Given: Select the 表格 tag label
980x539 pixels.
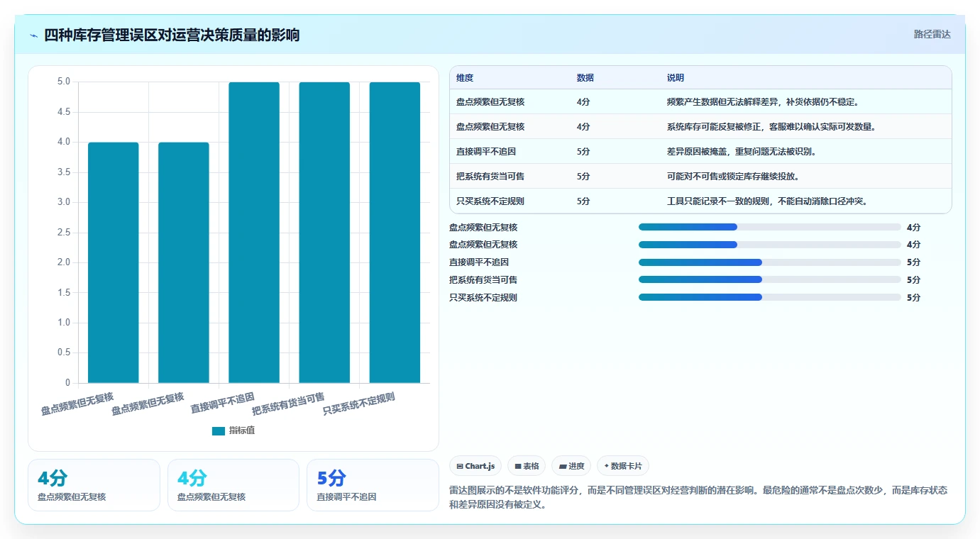Looking at the screenshot, I should click(x=531, y=467).
